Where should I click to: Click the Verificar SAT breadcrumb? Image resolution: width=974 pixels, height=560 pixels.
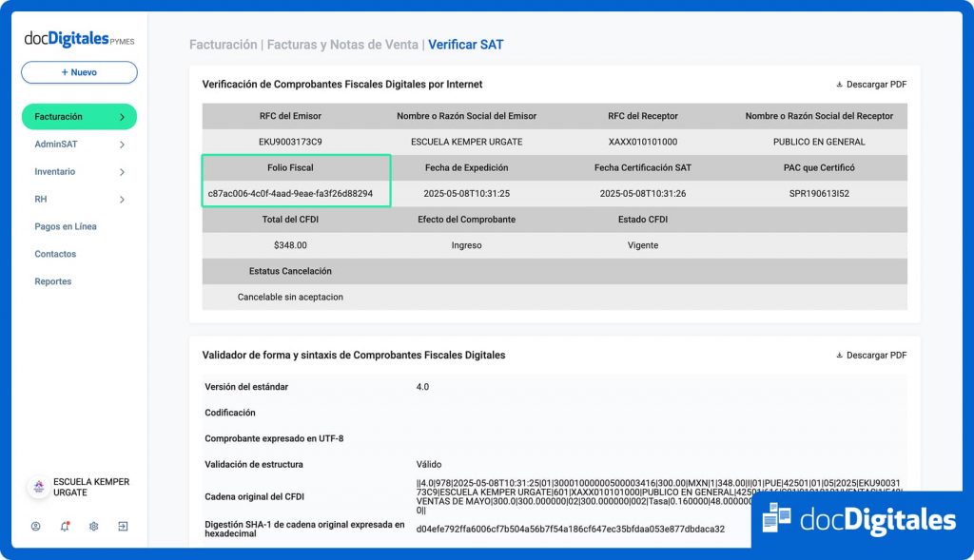(466, 45)
